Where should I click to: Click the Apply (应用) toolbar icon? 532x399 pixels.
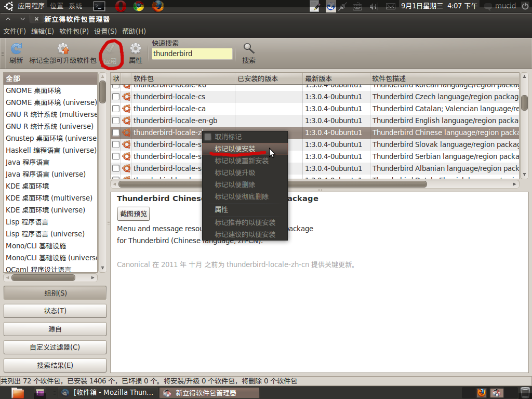[110, 49]
